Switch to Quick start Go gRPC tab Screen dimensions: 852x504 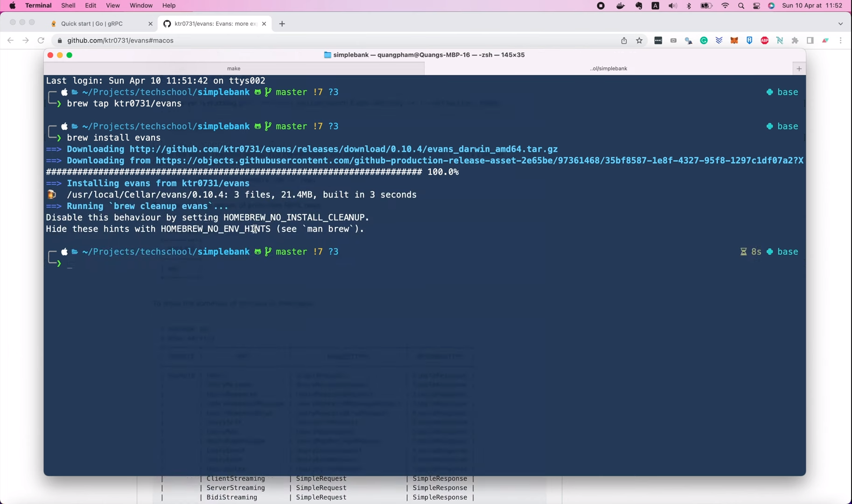pos(92,24)
